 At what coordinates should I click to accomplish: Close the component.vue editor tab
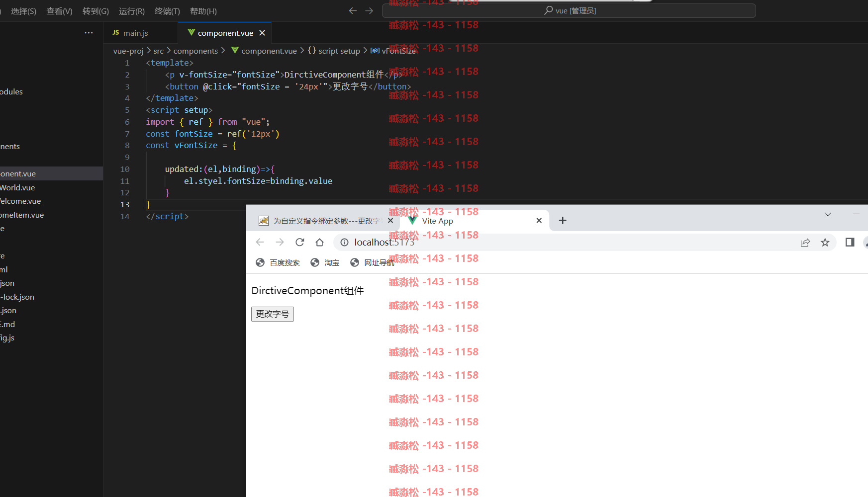pos(262,33)
